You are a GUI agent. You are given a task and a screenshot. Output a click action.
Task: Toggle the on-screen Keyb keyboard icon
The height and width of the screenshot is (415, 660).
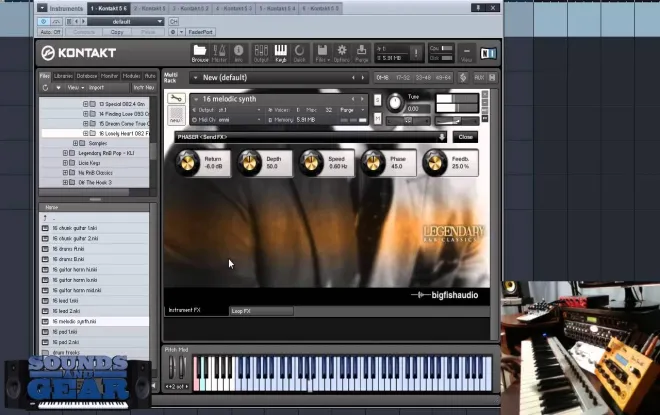tap(280, 53)
